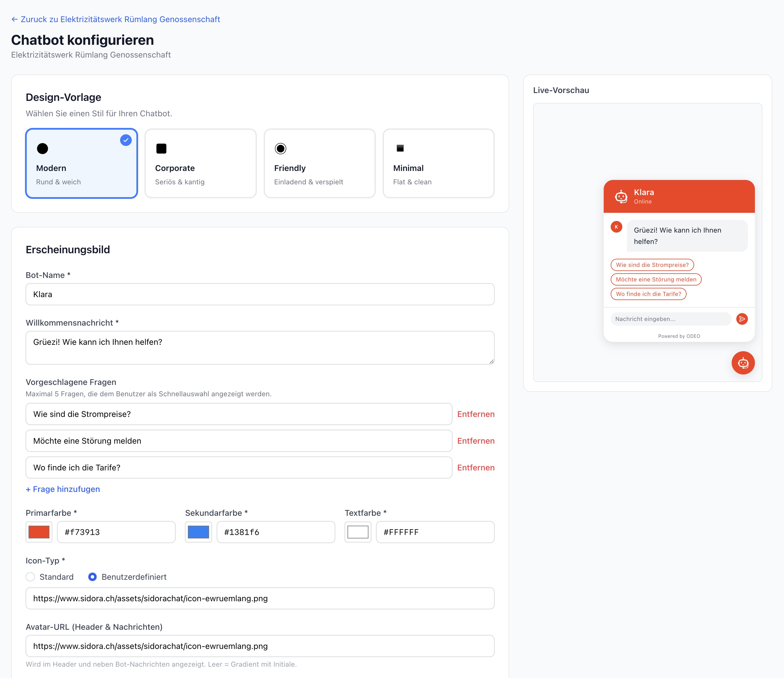Screen dimensions: 784x678
Task: Click the Avatar-URL input field
Action: (x=260, y=646)
